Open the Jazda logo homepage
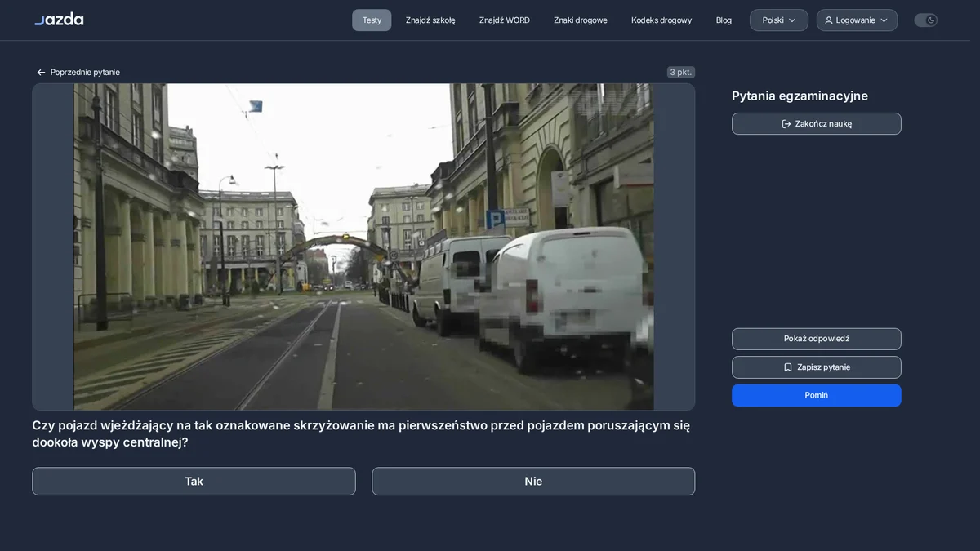This screenshot has height=551, width=980. (59, 19)
